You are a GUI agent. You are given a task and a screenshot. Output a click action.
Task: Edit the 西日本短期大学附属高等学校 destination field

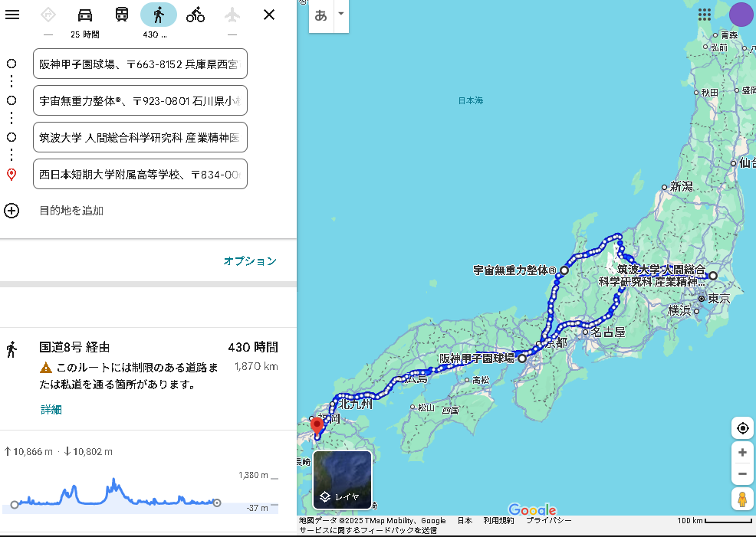140,174
